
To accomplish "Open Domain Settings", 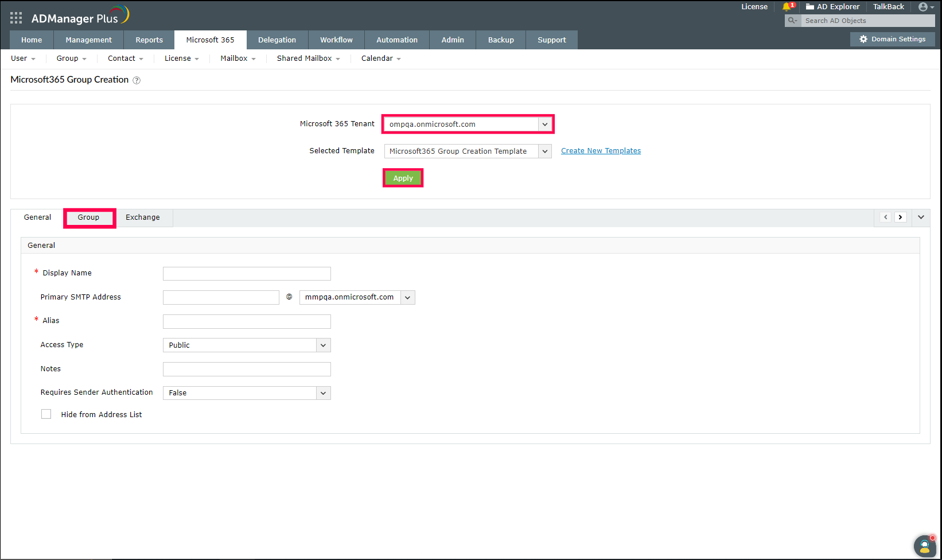I will point(893,39).
